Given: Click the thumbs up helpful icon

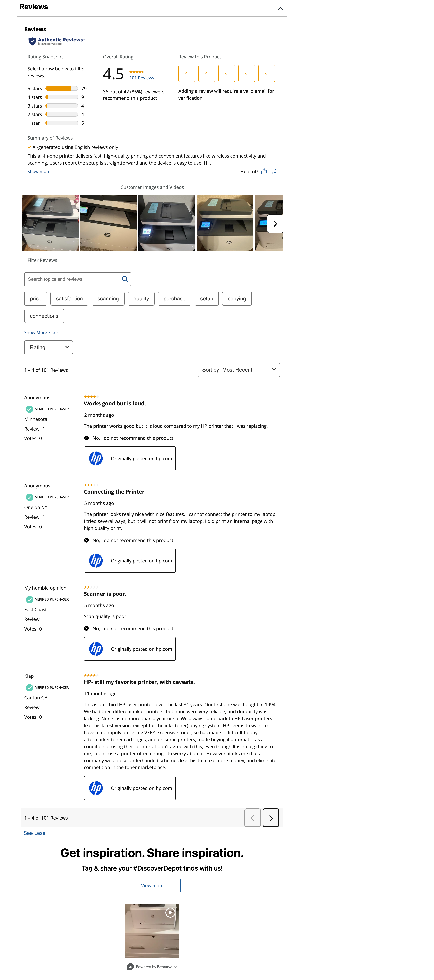Looking at the screenshot, I should (264, 172).
